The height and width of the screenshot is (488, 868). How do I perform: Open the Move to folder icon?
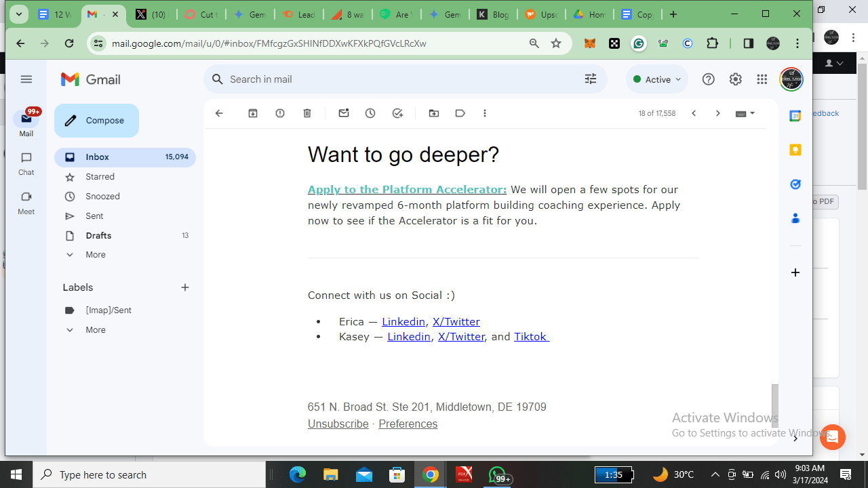click(434, 113)
